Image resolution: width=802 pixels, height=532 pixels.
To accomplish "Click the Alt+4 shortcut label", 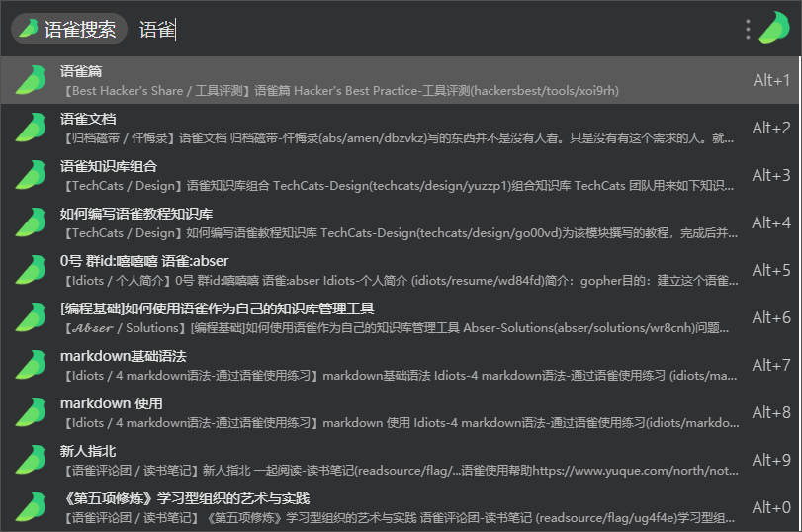I will click(771, 222).
